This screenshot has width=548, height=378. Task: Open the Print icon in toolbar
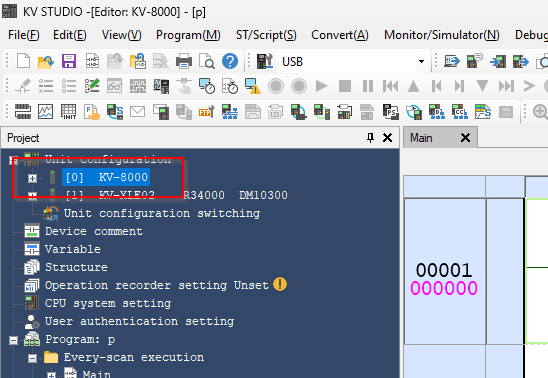pyautogui.click(x=183, y=61)
